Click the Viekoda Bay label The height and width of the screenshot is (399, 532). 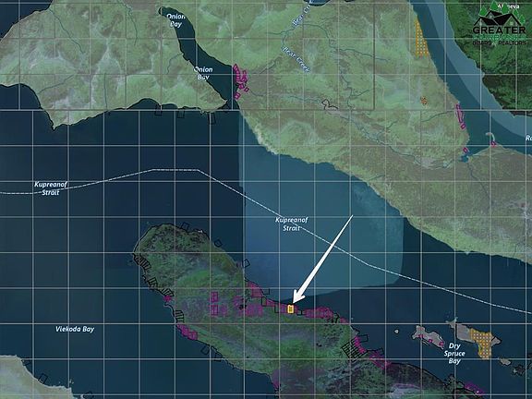click(x=75, y=329)
